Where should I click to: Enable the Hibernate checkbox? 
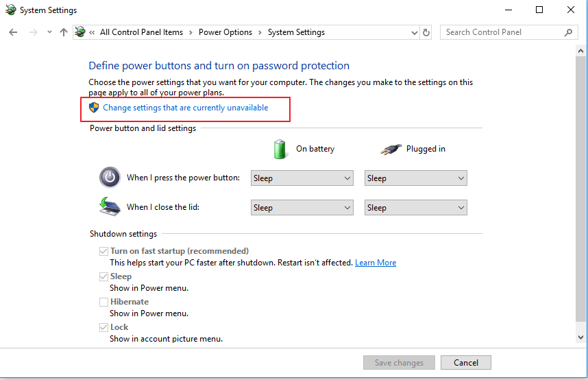[x=103, y=302]
